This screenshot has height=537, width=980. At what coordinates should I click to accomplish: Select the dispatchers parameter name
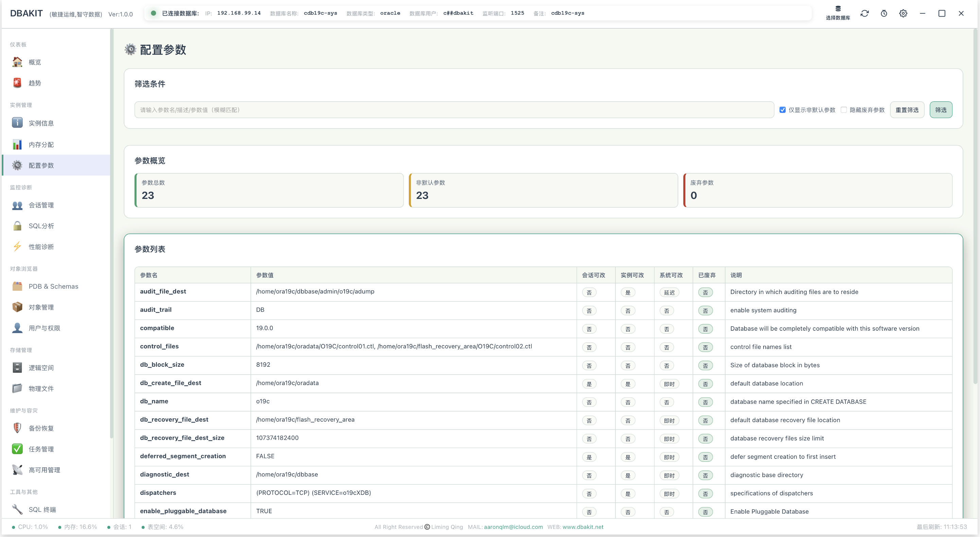click(x=158, y=492)
